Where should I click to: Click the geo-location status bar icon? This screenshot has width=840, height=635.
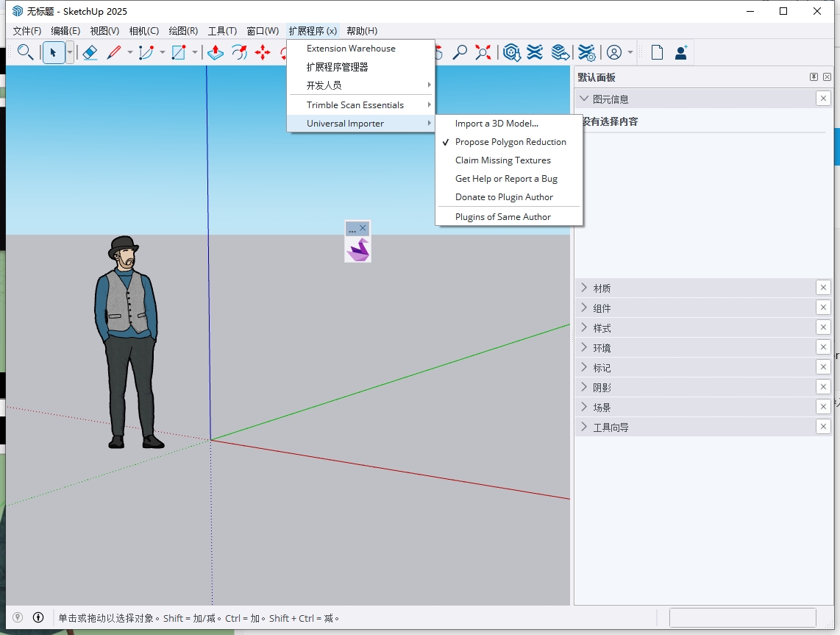tap(18, 617)
